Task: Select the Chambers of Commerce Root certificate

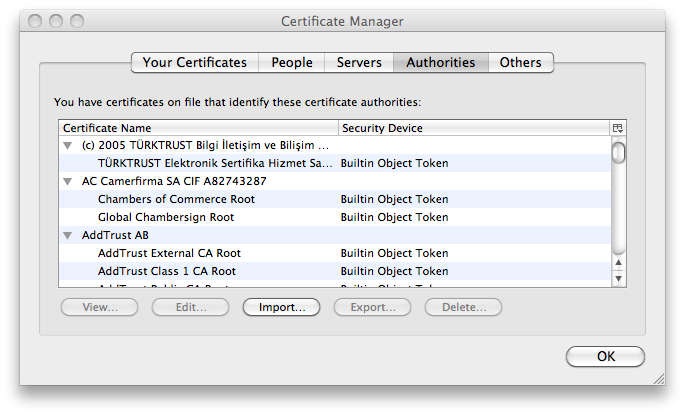Action: pos(176,199)
